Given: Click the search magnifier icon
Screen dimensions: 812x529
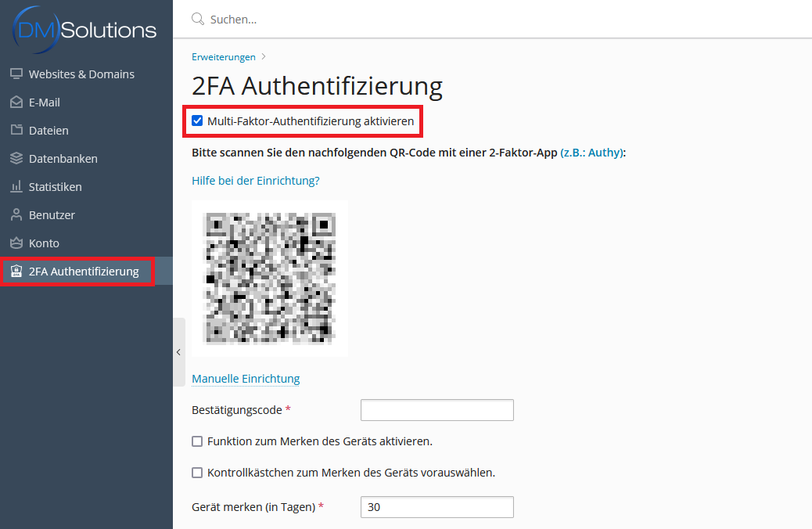Looking at the screenshot, I should point(197,19).
